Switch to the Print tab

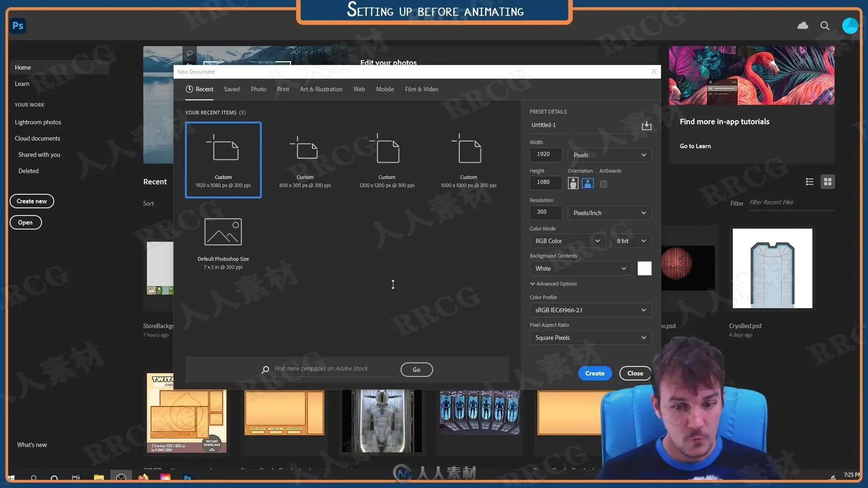(x=283, y=89)
